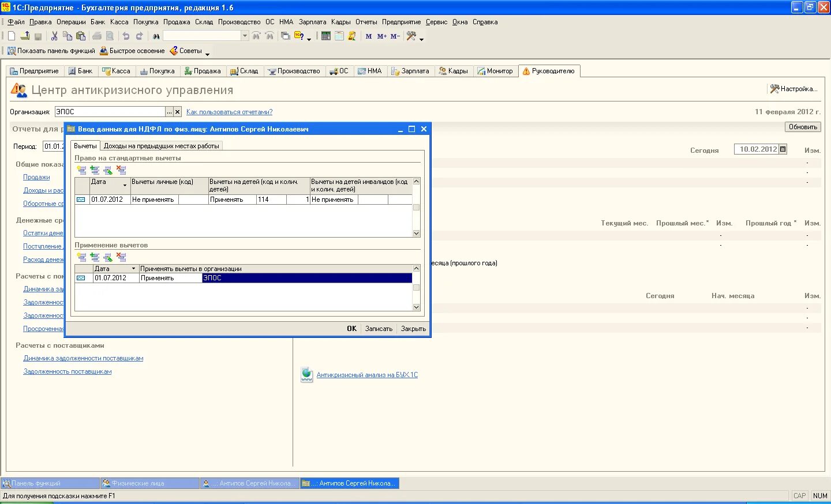The image size is (831, 504).
Task: Switch to the Производство tab
Action: [x=294, y=71]
